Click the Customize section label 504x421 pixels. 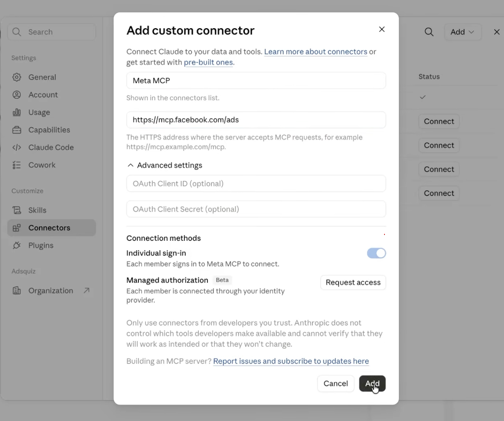click(x=27, y=191)
